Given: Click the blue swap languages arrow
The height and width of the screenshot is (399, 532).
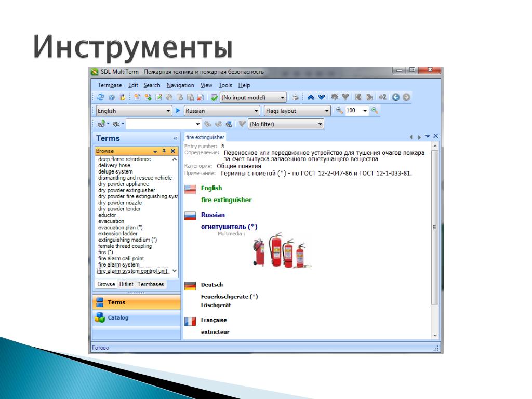Looking at the screenshot, I should click(x=178, y=110).
